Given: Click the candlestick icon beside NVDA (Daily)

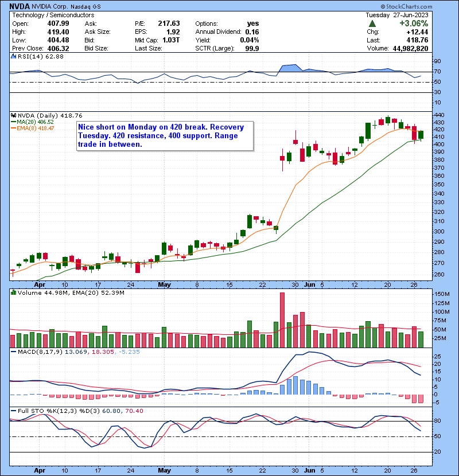Looking at the screenshot, I should (x=13, y=115).
